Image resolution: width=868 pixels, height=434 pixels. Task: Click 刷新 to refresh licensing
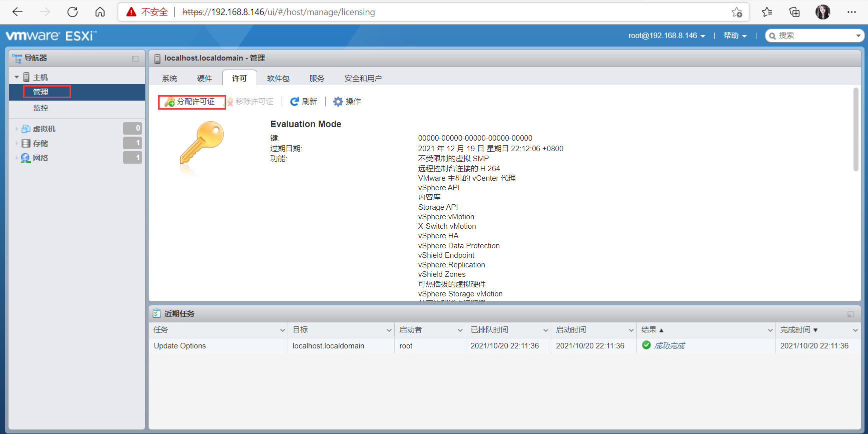tap(304, 102)
